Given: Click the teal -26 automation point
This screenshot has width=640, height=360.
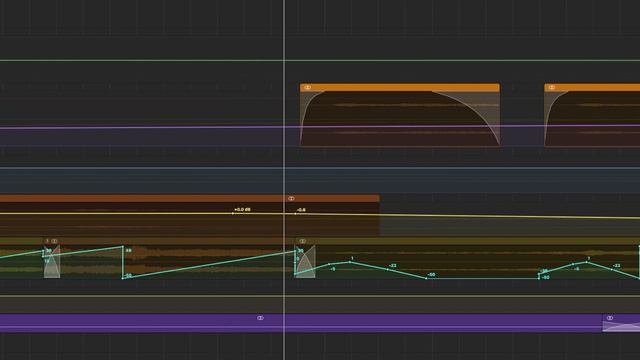Looking at the screenshot, I should point(539,273).
